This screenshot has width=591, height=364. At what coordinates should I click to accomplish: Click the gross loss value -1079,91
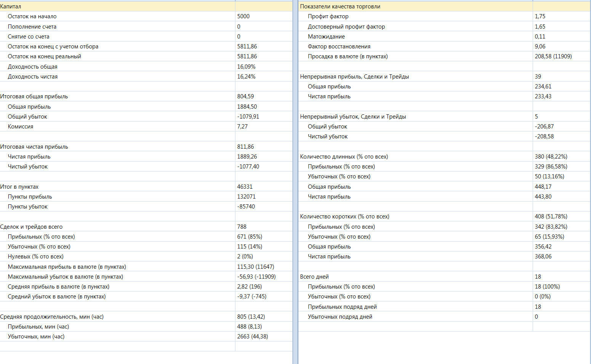[248, 117]
